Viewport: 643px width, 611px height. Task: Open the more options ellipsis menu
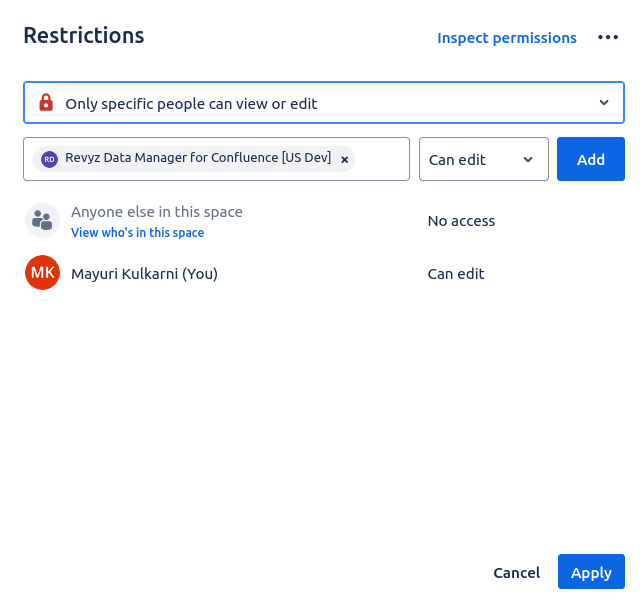608,38
